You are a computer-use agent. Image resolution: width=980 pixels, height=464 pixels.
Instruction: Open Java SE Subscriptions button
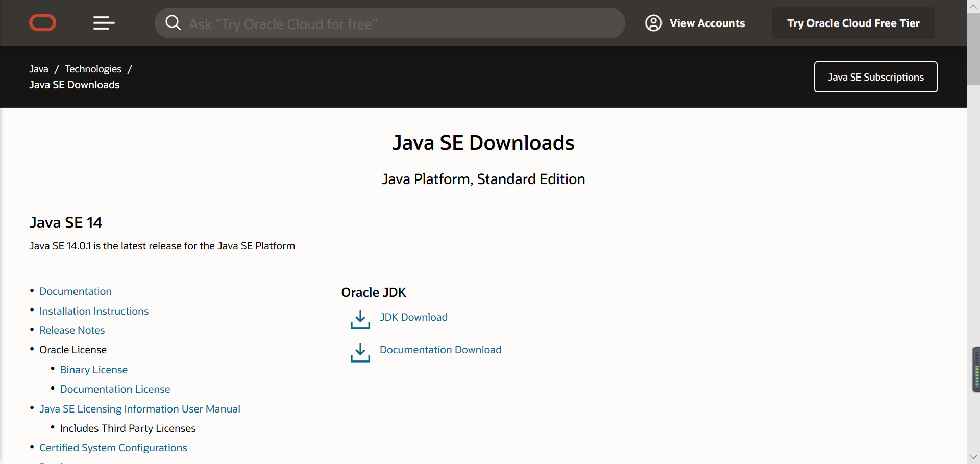tap(876, 77)
